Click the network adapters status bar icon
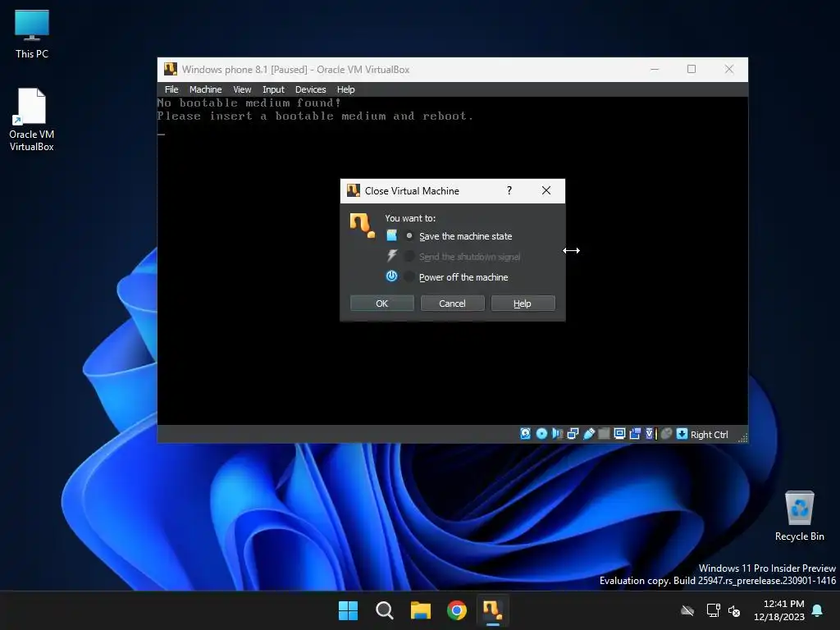840x630 pixels. (x=573, y=434)
